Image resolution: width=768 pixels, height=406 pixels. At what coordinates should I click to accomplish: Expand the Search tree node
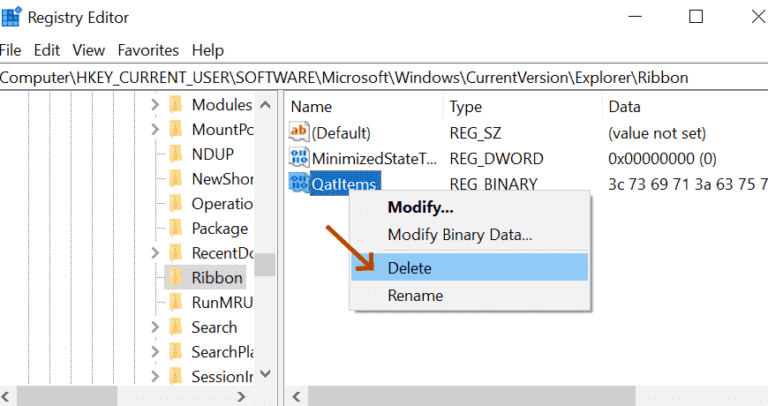pos(155,327)
